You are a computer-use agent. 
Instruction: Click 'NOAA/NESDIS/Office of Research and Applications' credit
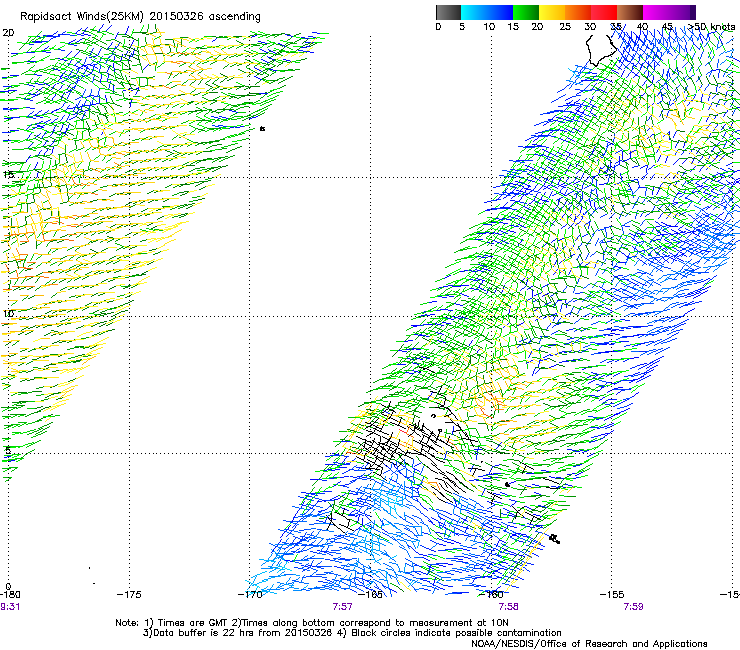coord(589,644)
